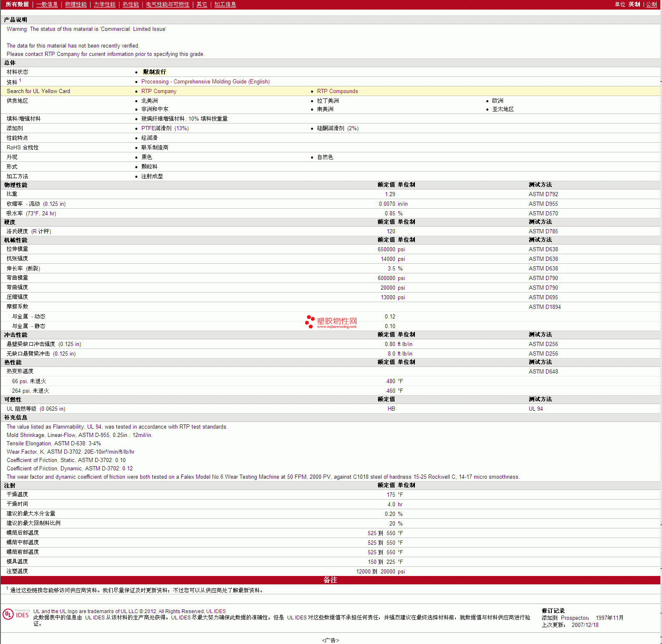Jump to 物理性能 section link
The height and width of the screenshot is (644, 662).
click(76, 4)
